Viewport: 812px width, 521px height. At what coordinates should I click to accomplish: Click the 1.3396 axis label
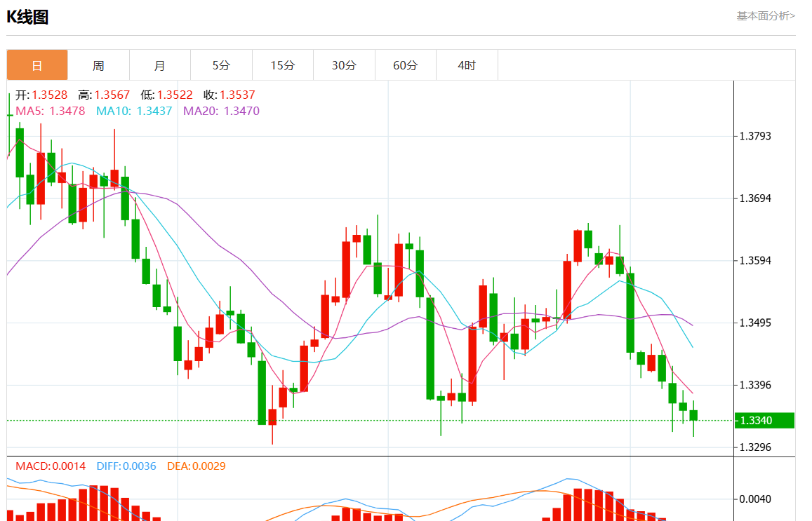[755, 385]
